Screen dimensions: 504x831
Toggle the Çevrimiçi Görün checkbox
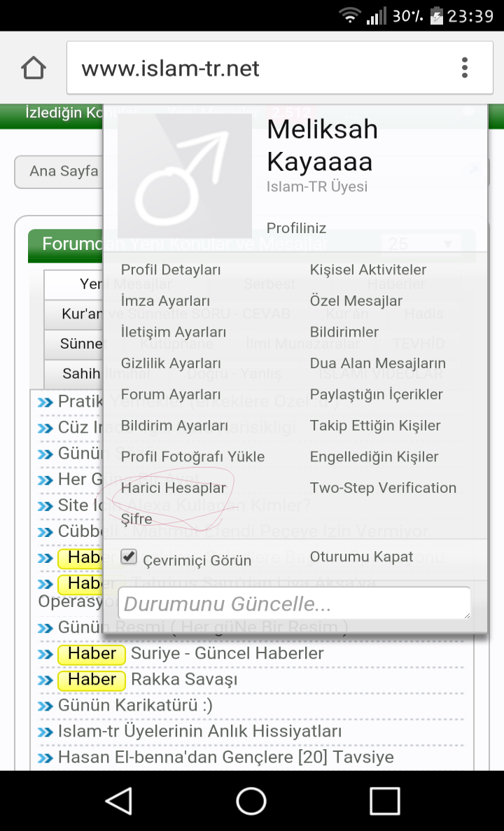click(129, 557)
